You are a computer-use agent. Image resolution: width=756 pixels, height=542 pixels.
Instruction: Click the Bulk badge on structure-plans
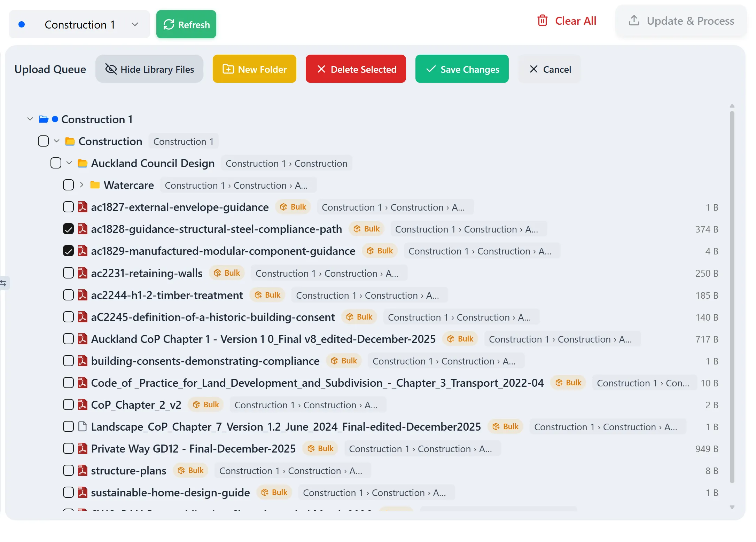(191, 471)
